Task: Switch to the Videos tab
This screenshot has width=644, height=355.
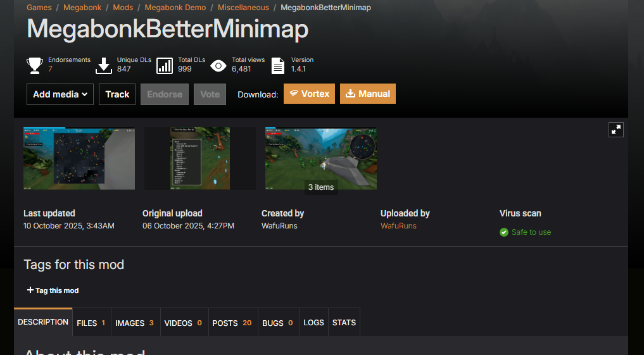Action: pyautogui.click(x=183, y=323)
